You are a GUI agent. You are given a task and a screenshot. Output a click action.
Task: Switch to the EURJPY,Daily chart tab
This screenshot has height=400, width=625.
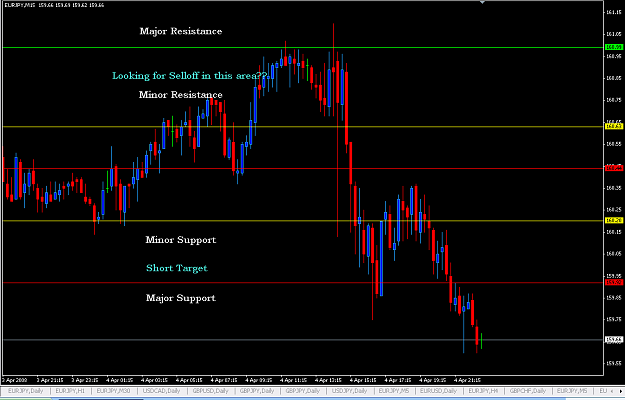pyautogui.click(x=25, y=391)
